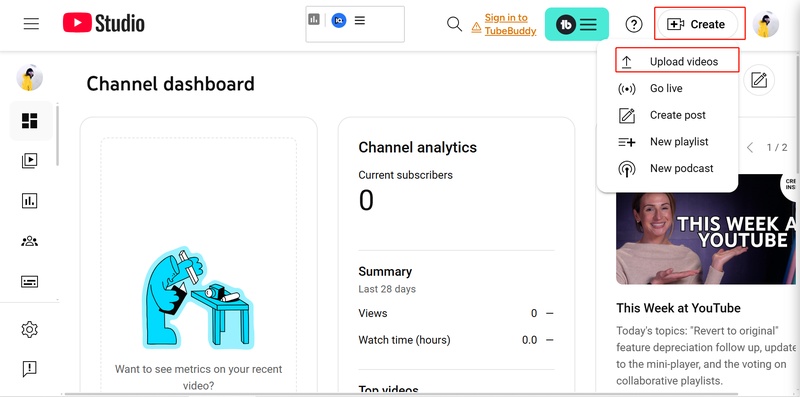Click the Channel analytics heading
The image size is (800, 397).
417,147
